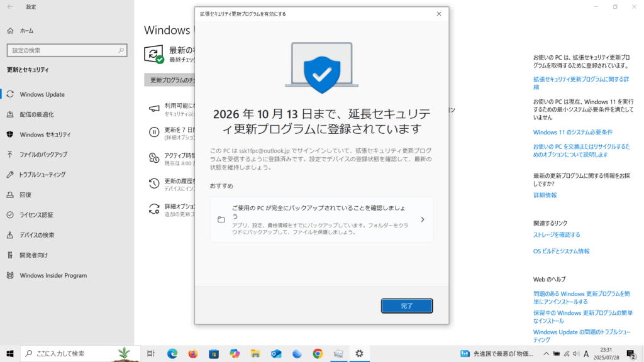
Task: Open Windows Update troubleshooting help link
Action: tap(582, 336)
